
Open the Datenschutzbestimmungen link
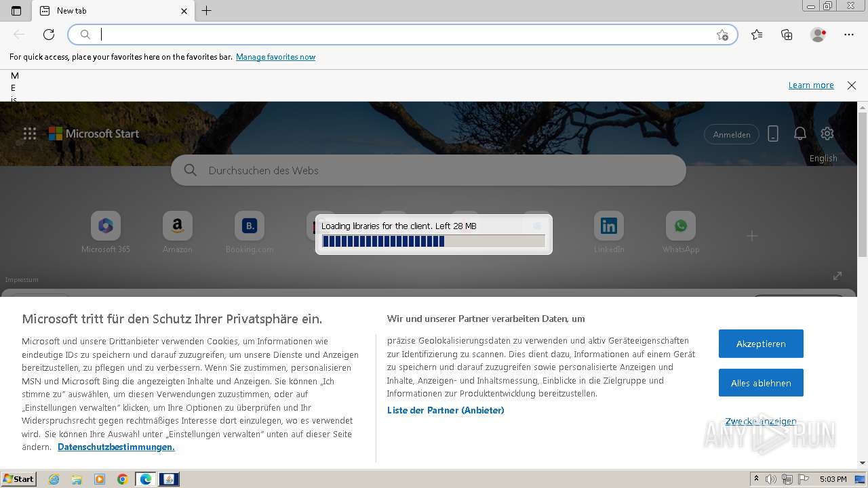pyautogui.click(x=116, y=447)
